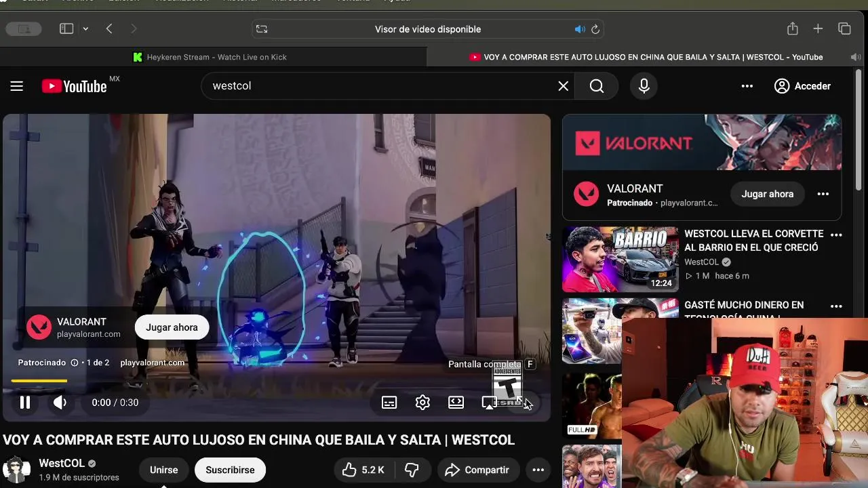
Task: Subscribe with Suscribirse button
Action: click(x=230, y=470)
